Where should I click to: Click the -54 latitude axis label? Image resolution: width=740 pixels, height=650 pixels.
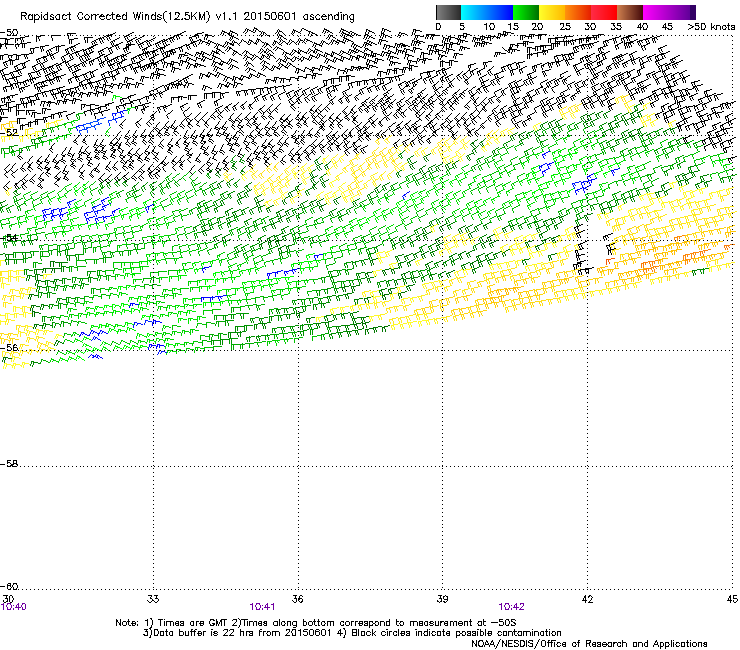click(x=9, y=237)
